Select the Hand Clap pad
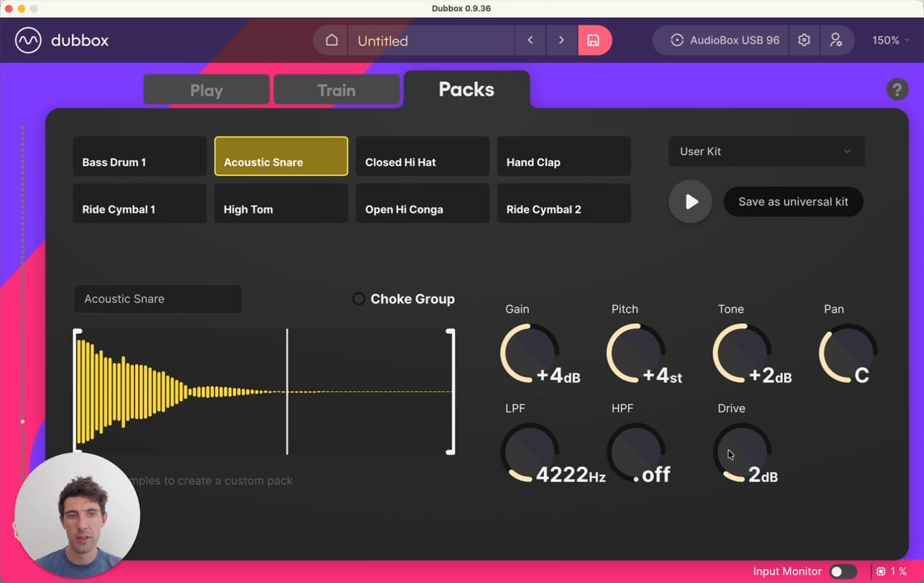924x583 pixels. click(x=564, y=156)
